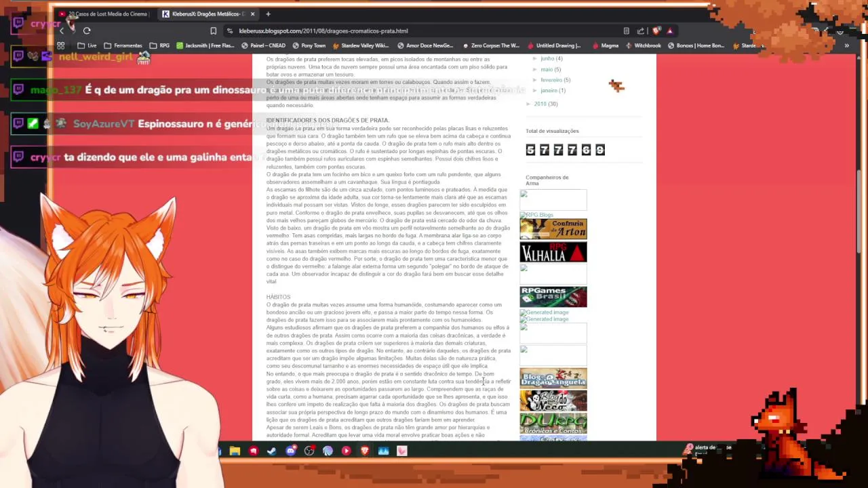868x488 pixels.
Task: Click the Companheiros de Arma sidebar heading
Action: 547,180
